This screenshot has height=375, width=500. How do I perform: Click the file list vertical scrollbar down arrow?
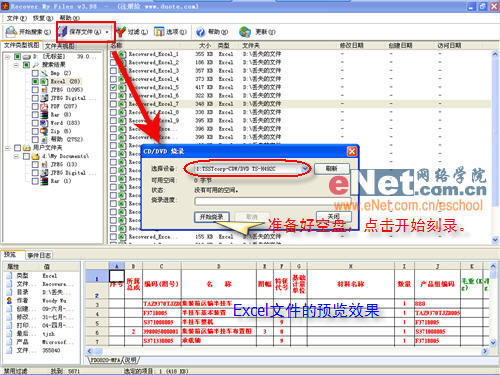click(495, 239)
